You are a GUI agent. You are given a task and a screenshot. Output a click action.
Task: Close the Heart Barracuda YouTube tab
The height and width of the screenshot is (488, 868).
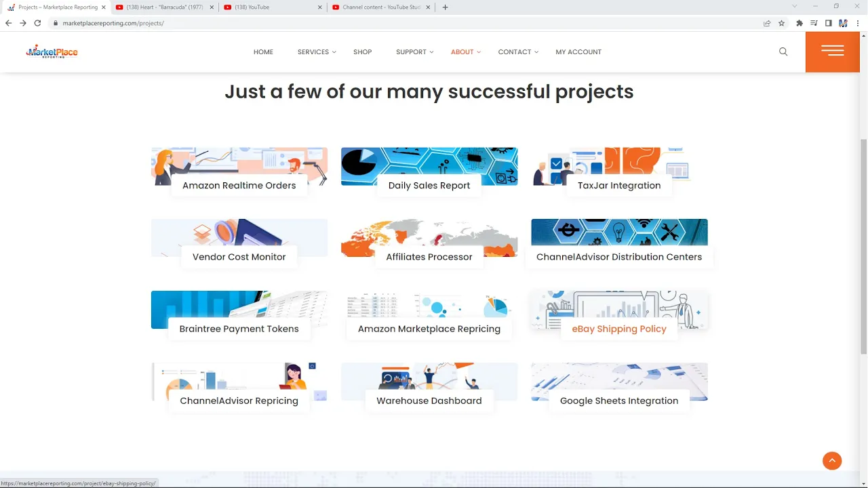click(212, 7)
